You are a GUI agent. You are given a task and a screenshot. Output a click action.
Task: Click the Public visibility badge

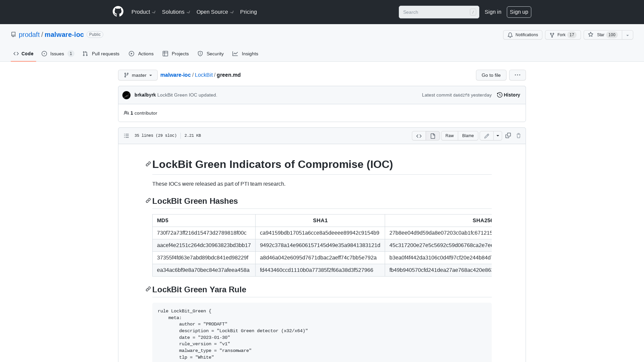[95, 35]
